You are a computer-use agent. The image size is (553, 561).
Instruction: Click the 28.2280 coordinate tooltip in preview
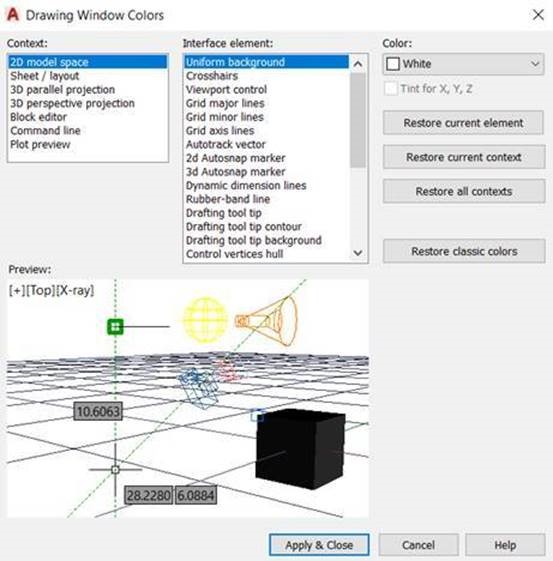click(x=148, y=495)
